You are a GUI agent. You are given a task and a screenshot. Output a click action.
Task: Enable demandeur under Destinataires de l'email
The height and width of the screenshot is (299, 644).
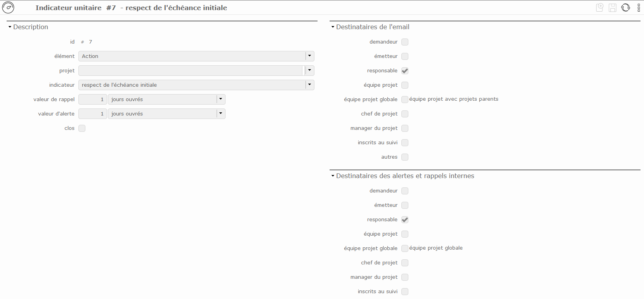tap(405, 42)
